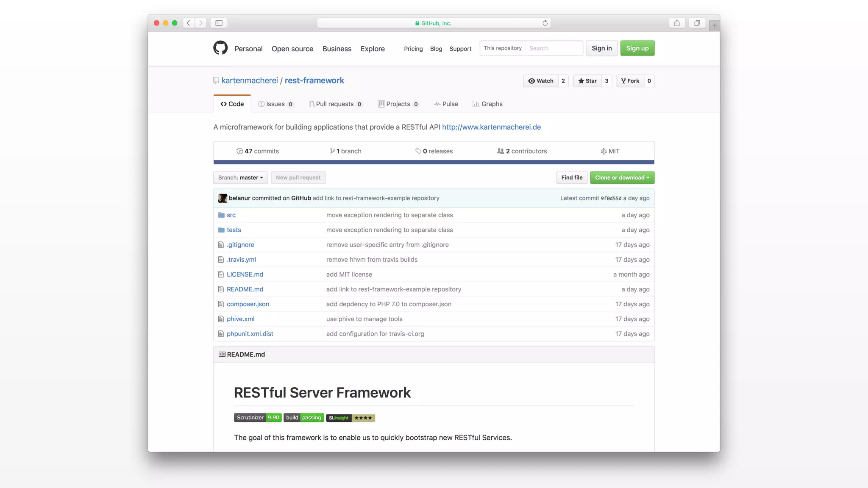Viewport: 868px width, 488px height.
Task: Click the Scrutinizer 9.90 badge
Action: (x=258, y=418)
